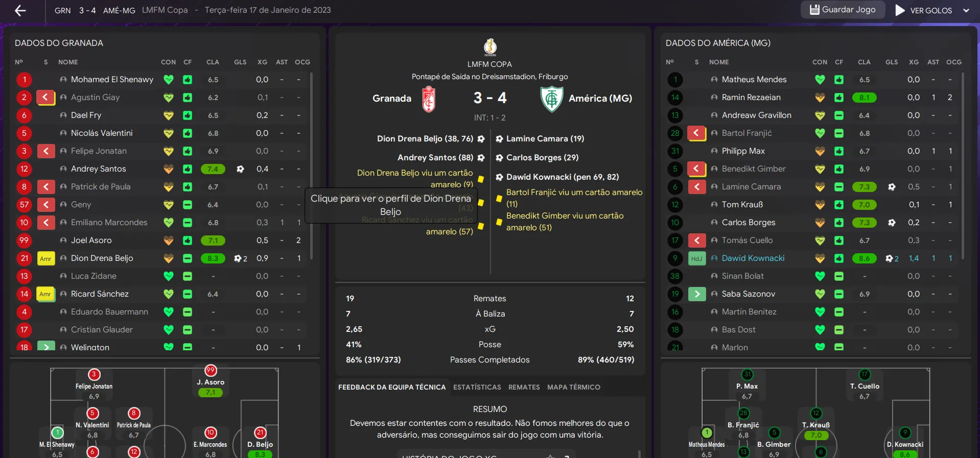
Task: Click Dion Drena Beljo's yellow card badge
Action: point(45,258)
